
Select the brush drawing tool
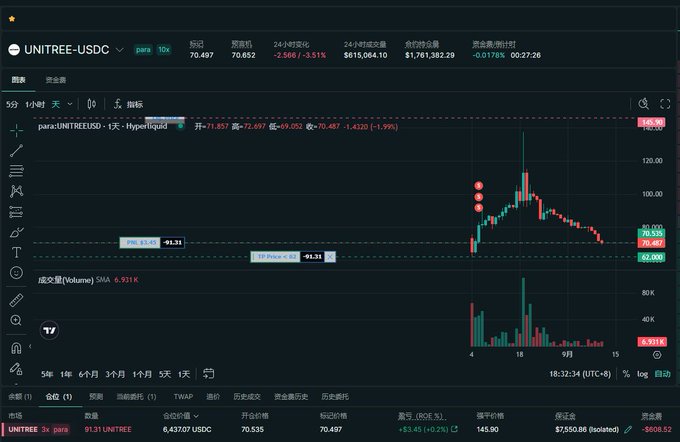tap(16, 232)
